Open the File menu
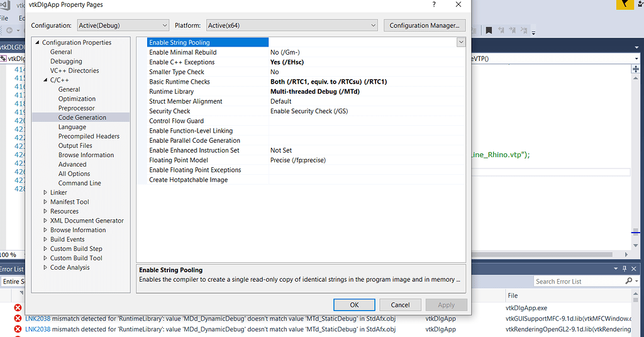This screenshot has height=337, width=644. coord(4,18)
